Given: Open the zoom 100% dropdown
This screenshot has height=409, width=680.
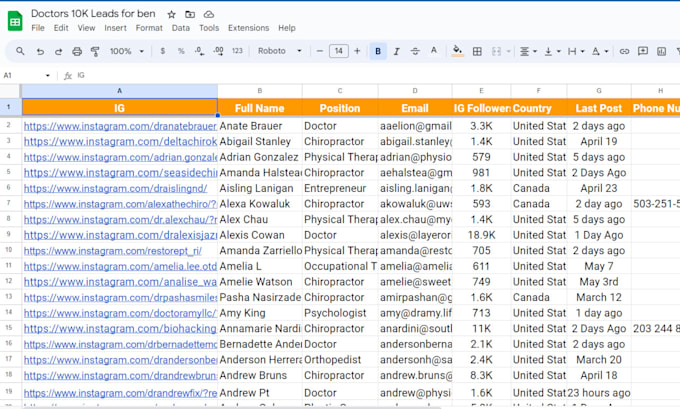Looking at the screenshot, I should point(126,51).
